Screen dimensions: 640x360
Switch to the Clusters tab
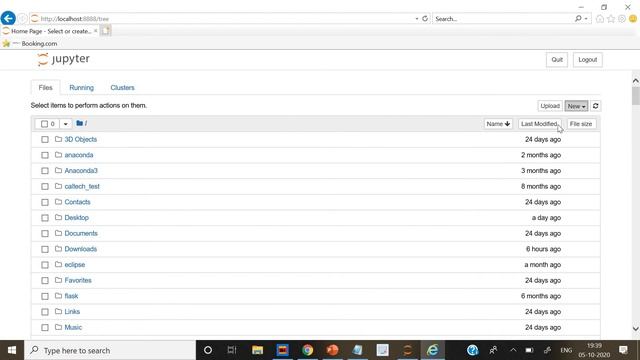tap(122, 87)
